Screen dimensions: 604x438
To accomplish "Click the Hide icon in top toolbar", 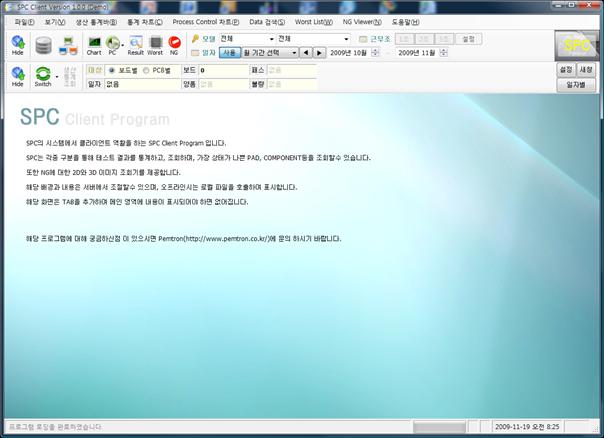I will (18, 44).
